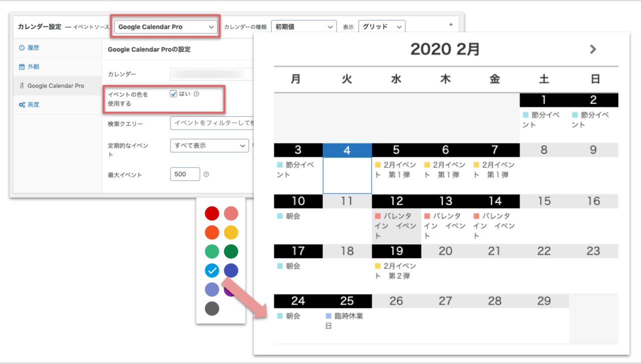Open the Google Calendar Pro event source dropdown

[x=166, y=27]
